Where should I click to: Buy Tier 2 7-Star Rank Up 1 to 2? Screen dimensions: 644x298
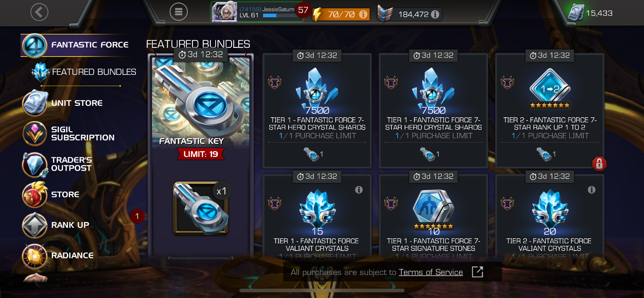pos(550,111)
